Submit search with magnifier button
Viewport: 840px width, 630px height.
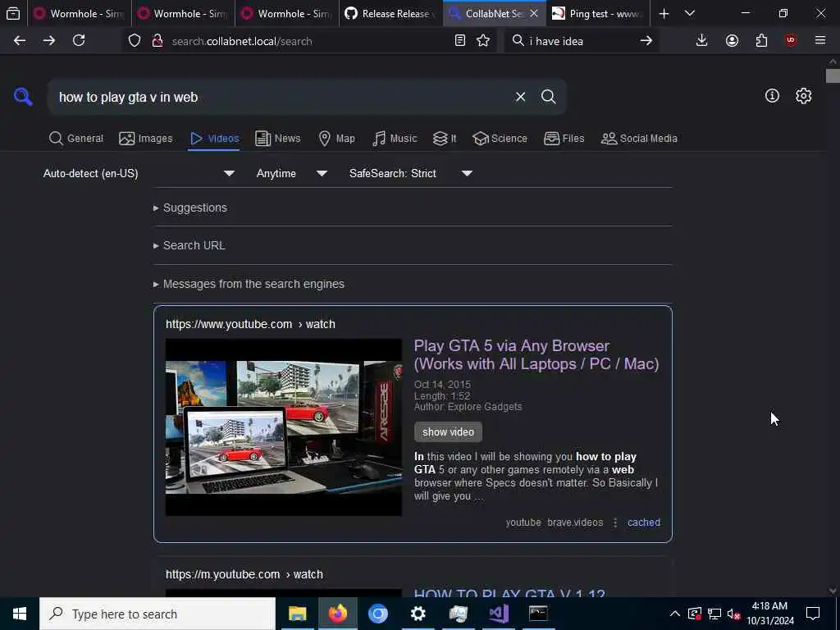pyautogui.click(x=548, y=97)
